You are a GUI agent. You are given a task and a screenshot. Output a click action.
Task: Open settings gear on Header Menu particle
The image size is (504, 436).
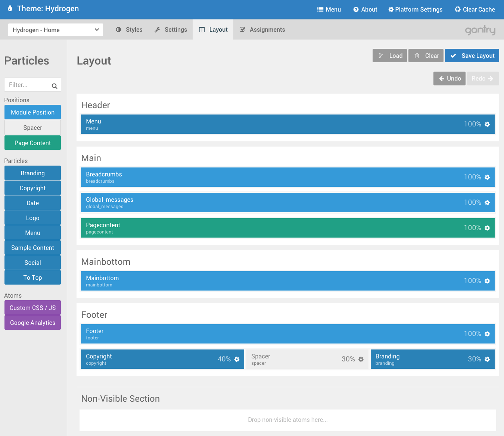click(487, 124)
